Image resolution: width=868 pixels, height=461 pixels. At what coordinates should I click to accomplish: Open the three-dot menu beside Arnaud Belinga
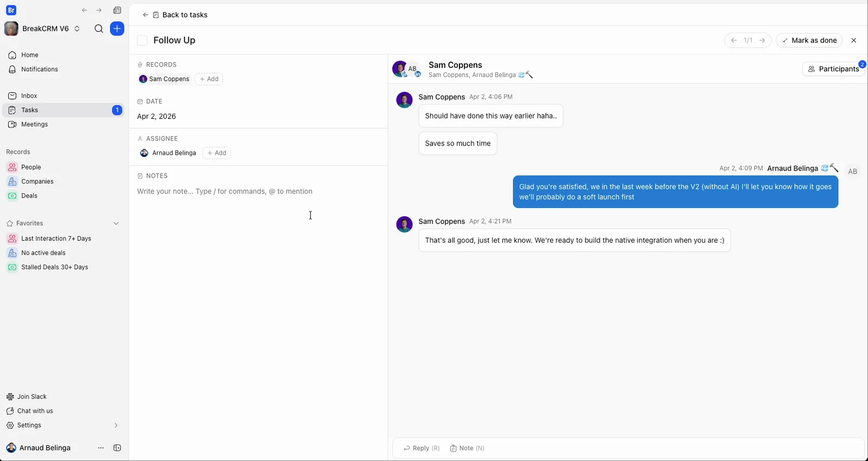click(x=101, y=448)
